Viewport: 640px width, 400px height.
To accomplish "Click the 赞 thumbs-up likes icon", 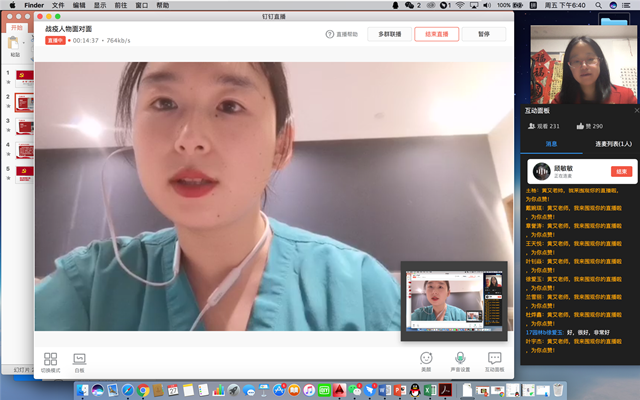I will (x=581, y=126).
